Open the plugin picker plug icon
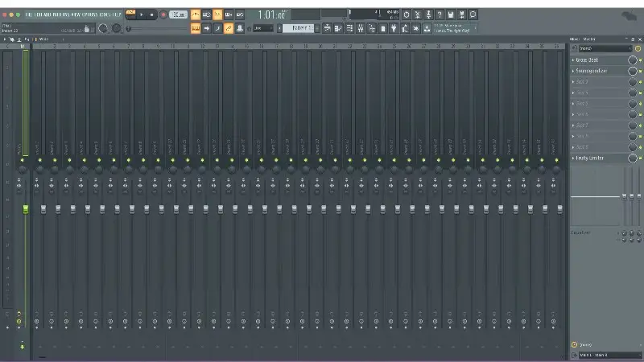The image size is (644, 362). (x=393, y=28)
